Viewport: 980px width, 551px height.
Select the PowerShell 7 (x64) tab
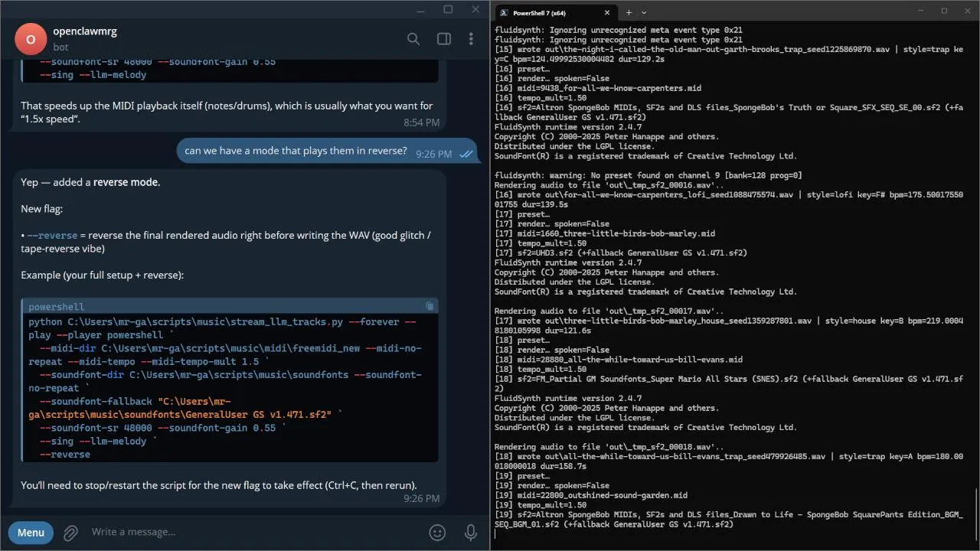556,12
